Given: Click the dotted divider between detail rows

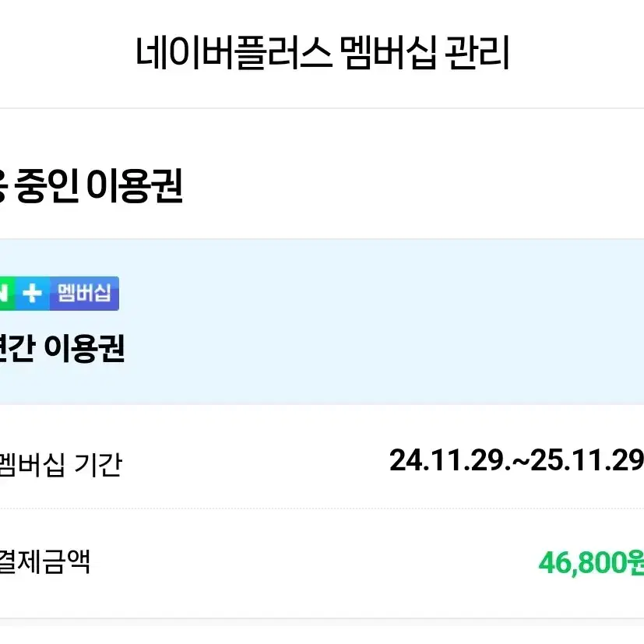Looking at the screenshot, I should (322, 509).
